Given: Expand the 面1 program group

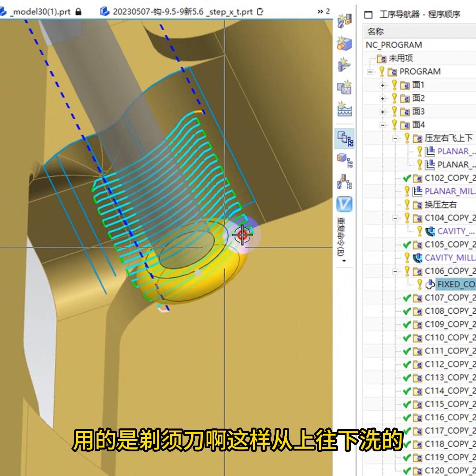Looking at the screenshot, I should (383, 85).
